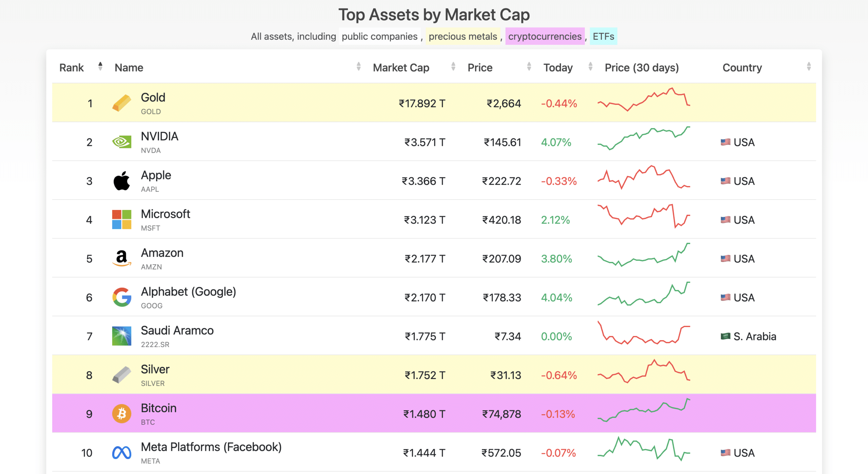Viewport: 868px width, 474px height.
Task: Open the Bitcoin asset page
Action: (x=159, y=408)
